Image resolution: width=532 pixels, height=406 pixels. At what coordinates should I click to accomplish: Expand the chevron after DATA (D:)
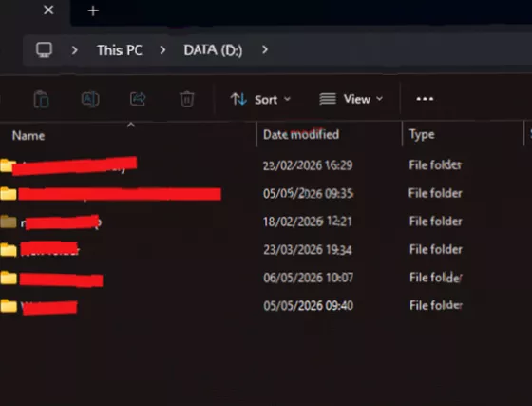[265, 49]
